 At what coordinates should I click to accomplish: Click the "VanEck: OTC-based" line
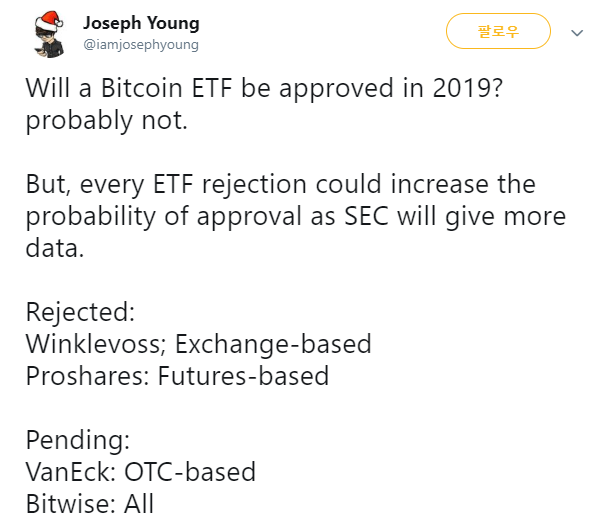pyautogui.click(x=141, y=472)
